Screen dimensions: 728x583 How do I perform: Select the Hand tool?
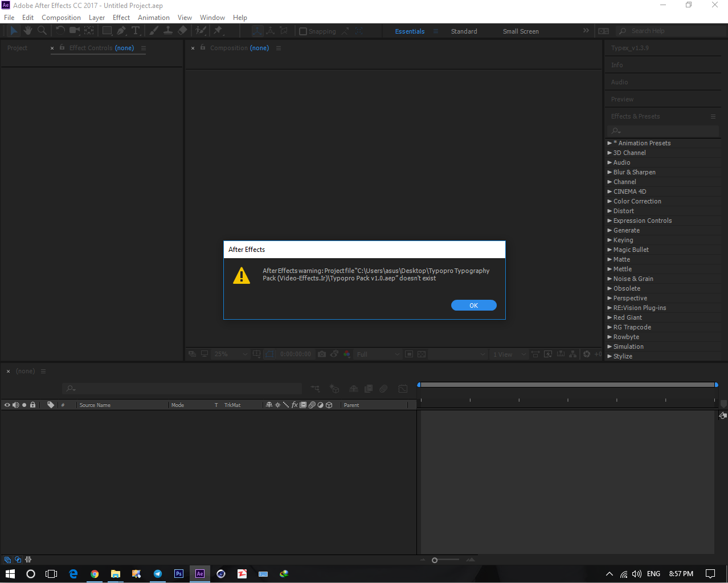[27, 31]
